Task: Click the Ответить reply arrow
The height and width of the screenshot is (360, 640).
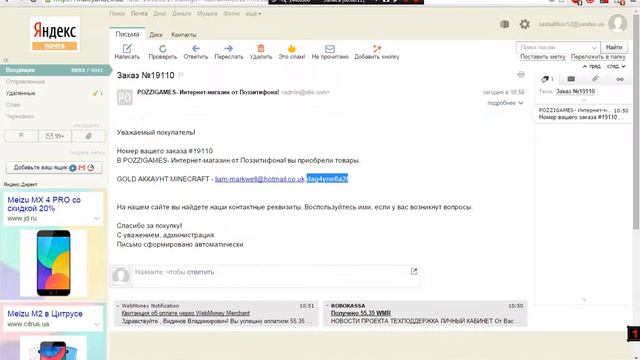Action: coord(196,49)
